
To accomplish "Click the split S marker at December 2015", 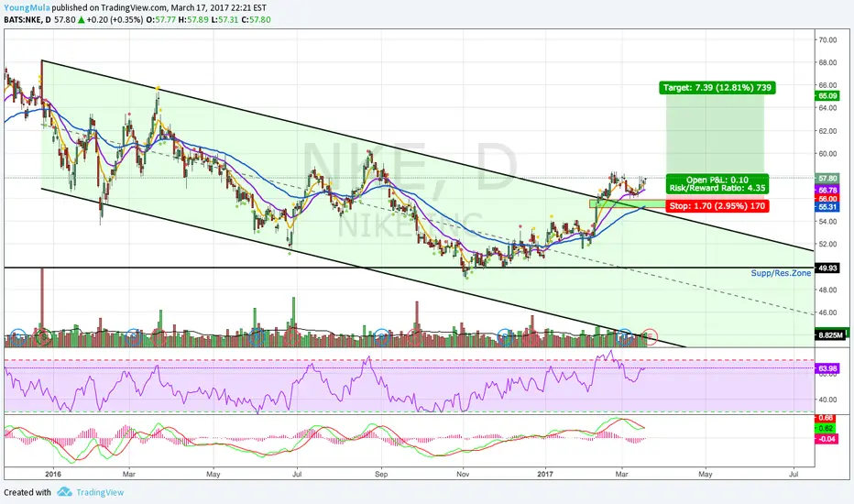I will pos(44,337).
